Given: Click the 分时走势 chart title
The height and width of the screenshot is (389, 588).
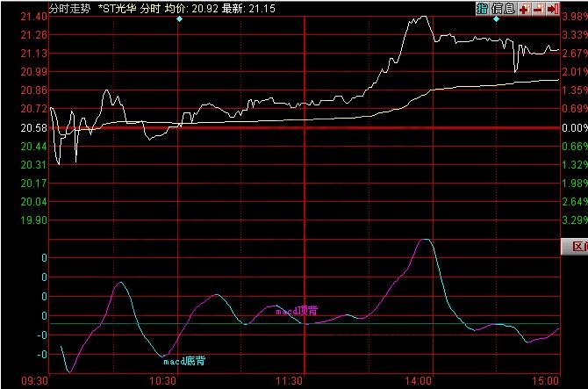Looking at the screenshot, I should point(68,8).
